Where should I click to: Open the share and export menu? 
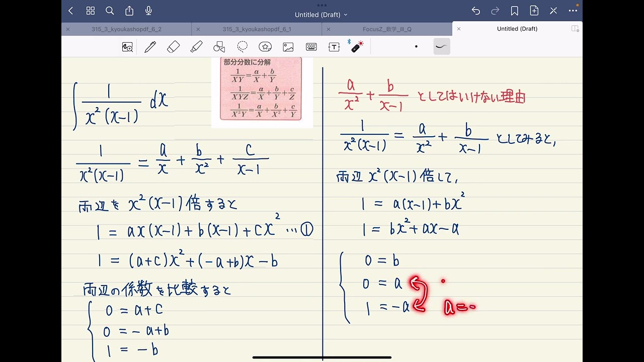(x=129, y=11)
